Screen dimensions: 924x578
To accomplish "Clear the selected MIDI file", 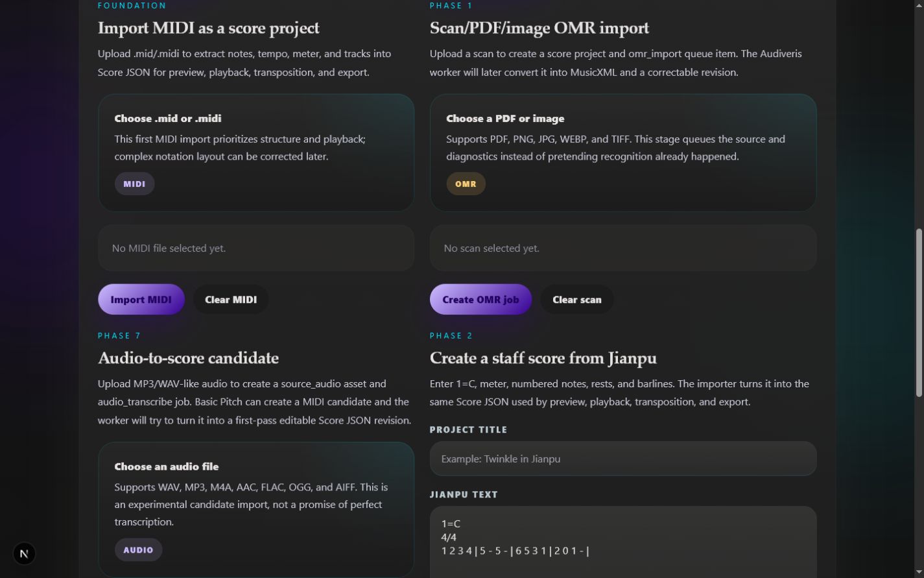I will coord(231,300).
